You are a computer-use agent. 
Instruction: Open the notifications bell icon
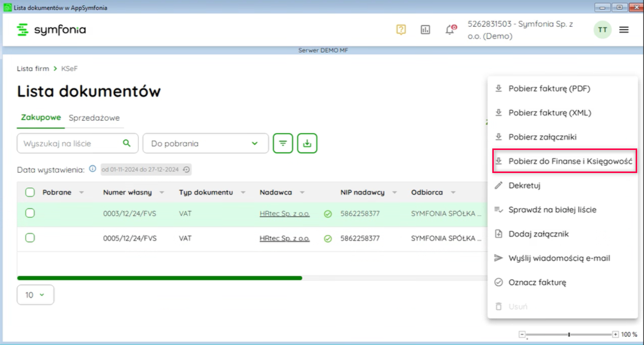click(450, 30)
